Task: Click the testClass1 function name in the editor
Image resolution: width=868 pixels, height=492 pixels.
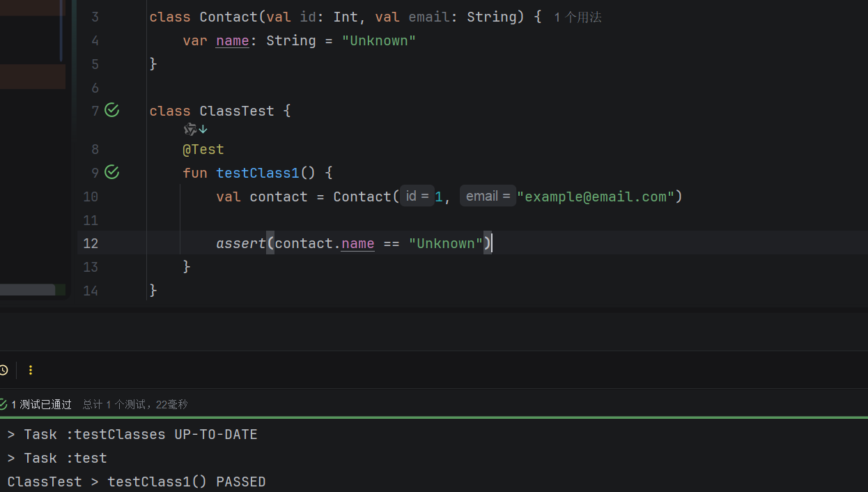Action: (257, 173)
